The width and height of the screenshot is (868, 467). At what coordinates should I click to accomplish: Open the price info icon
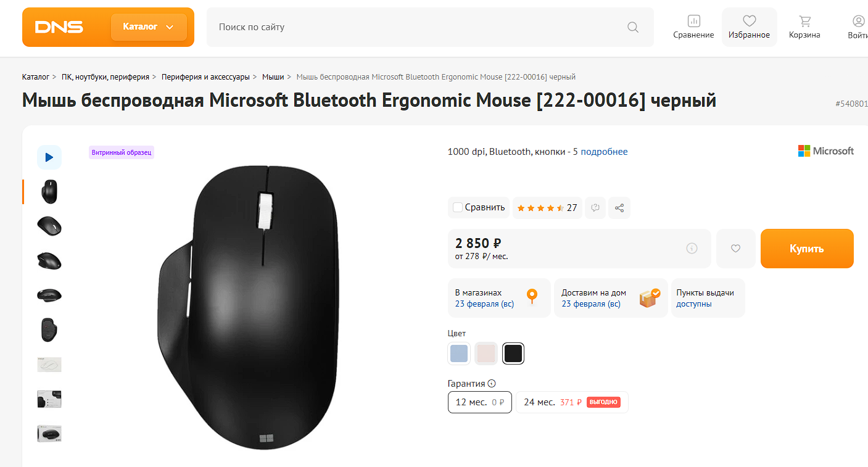click(x=692, y=249)
